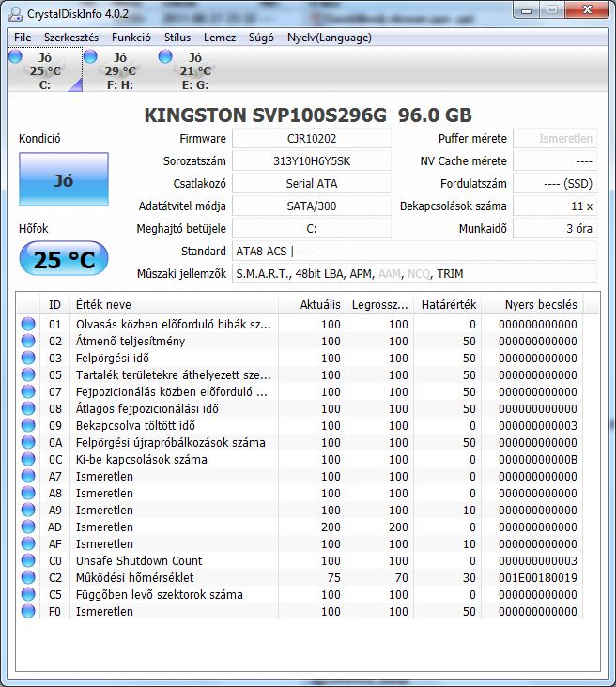Click the blue status orb for drive C:

point(15,56)
